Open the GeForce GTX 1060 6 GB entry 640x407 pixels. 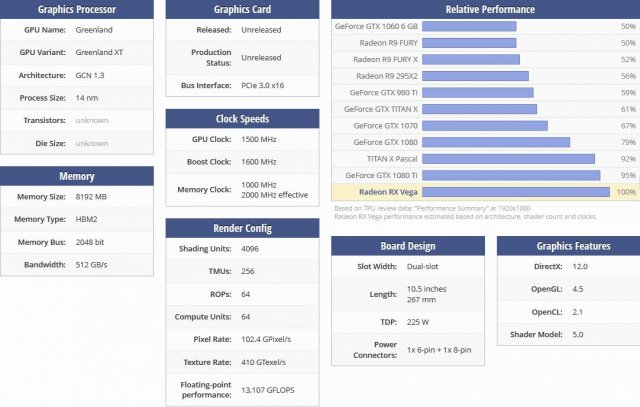[376, 26]
